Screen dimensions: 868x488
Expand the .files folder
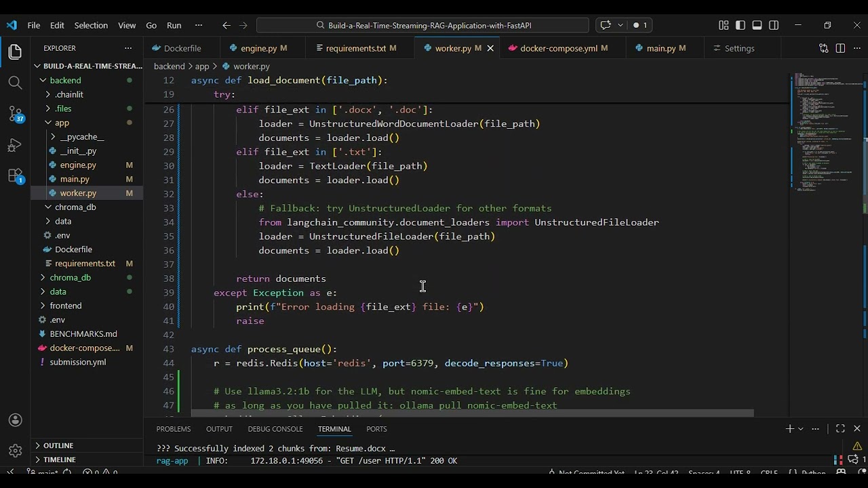[x=47, y=108]
